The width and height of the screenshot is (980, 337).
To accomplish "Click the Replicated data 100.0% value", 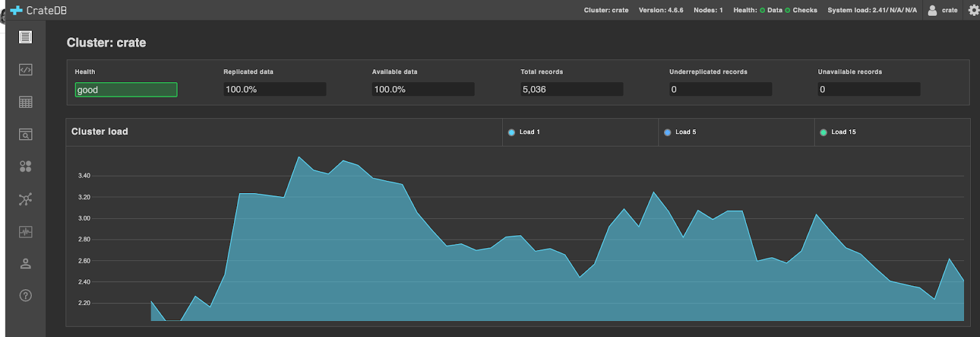I will (274, 89).
